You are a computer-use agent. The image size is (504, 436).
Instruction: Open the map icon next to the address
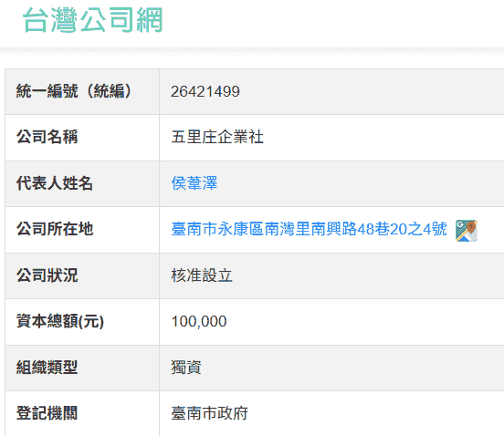click(x=467, y=230)
